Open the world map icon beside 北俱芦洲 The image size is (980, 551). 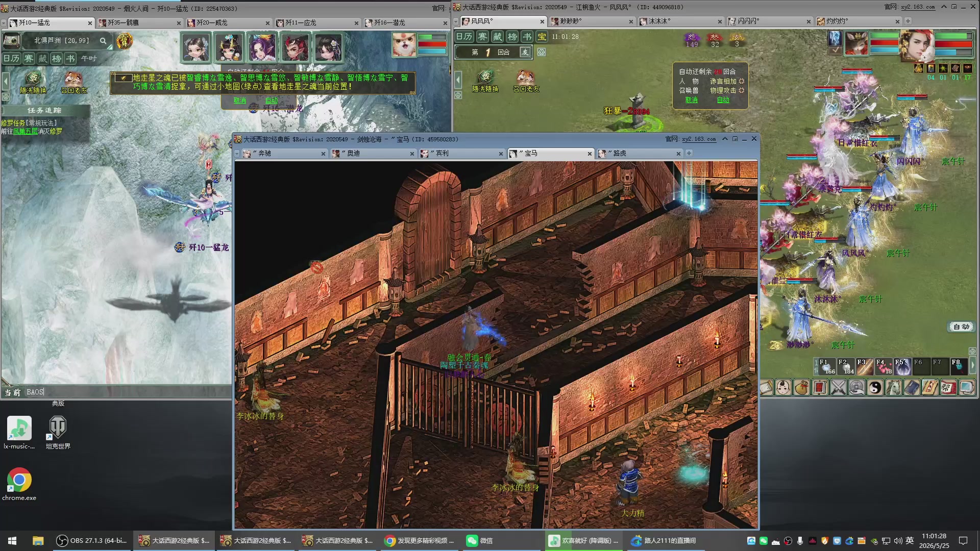click(x=12, y=41)
